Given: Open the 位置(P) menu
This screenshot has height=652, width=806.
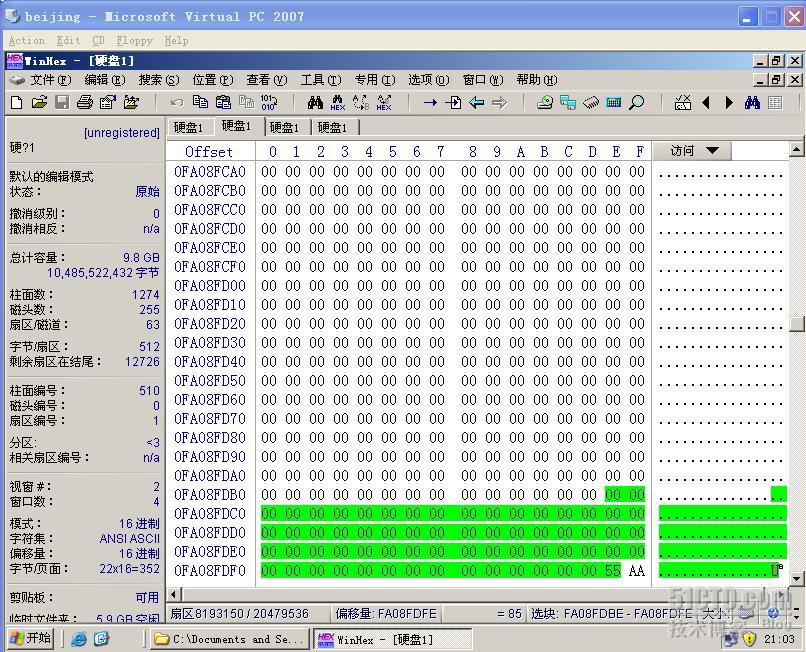Looking at the screenshot, I should (x=213, y=80).
